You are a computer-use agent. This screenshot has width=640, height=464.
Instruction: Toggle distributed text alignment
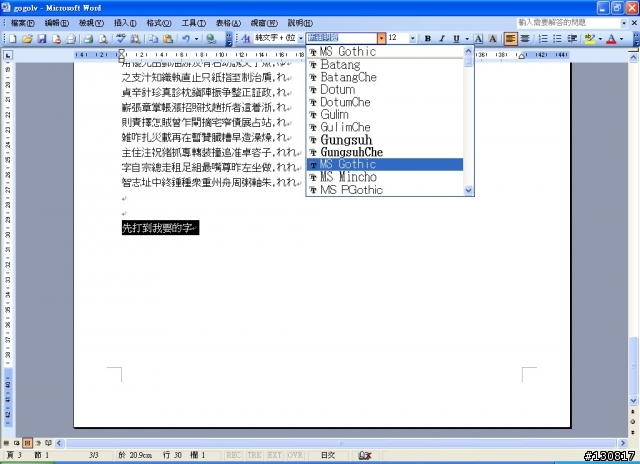coord(525,39)
